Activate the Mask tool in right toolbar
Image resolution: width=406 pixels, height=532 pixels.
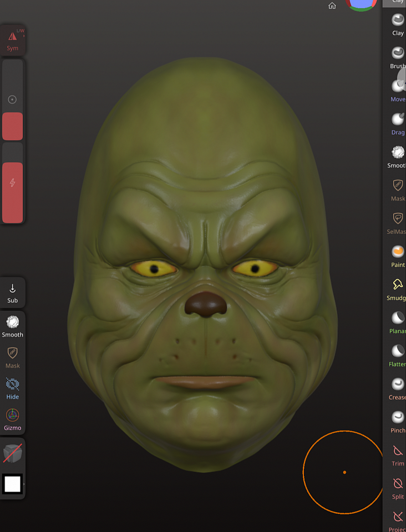coord(398,189)
